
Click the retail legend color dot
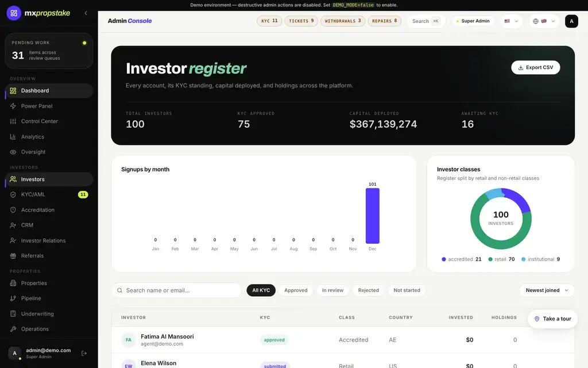[490, 259]
